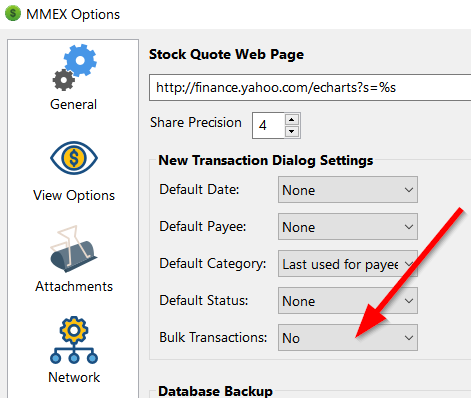Expand Default Category 'Last used for payee' dropdown
471x398 pixels.
(348, 264)
